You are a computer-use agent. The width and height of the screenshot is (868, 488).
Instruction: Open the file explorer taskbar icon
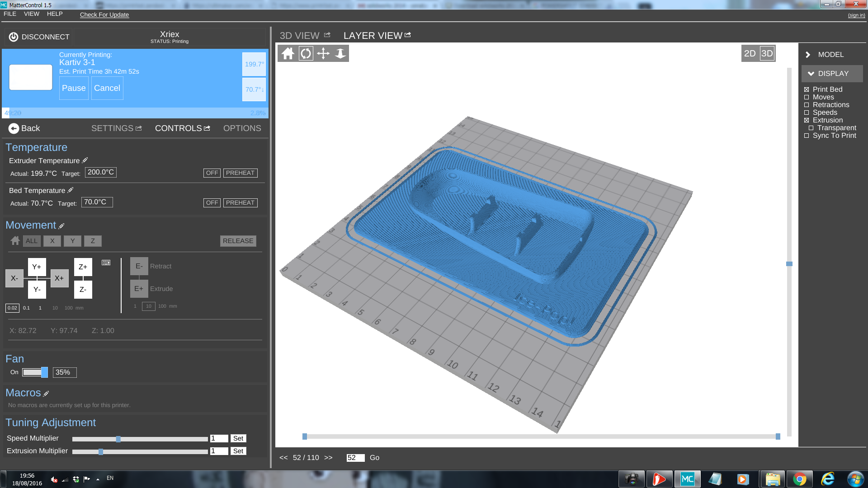point(773,479)
